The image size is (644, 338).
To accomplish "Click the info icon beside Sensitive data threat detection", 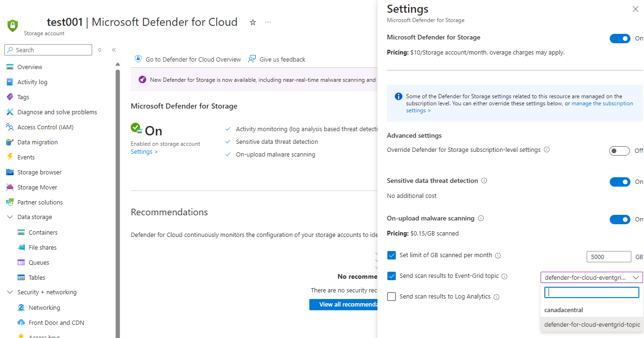I will (x=484, y=181).
